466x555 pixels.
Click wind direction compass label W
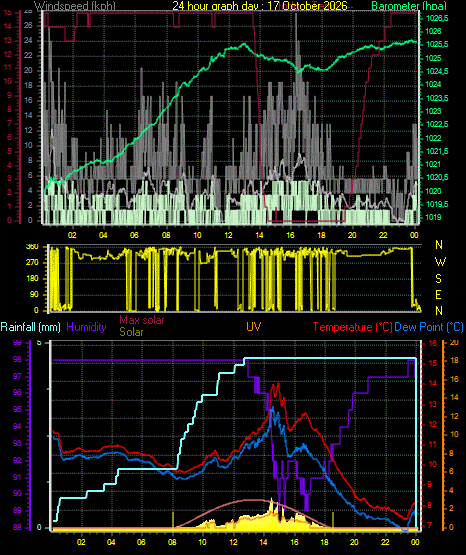pyautogui.click(x=440, y=262)
